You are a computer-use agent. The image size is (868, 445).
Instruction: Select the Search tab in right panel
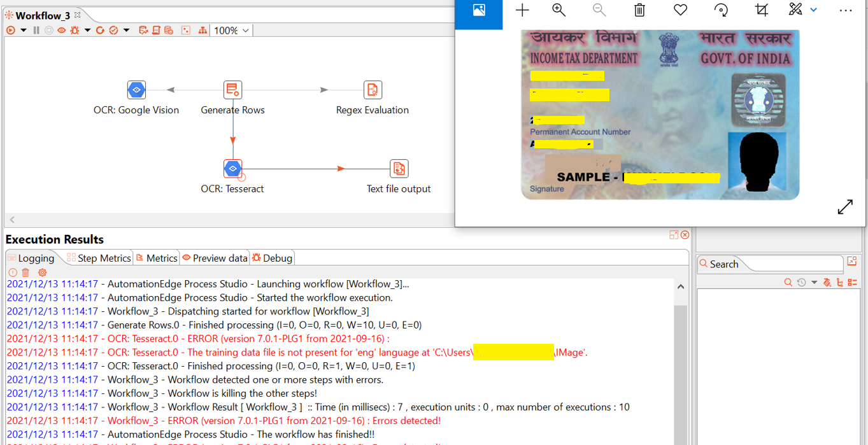[718, 264]
